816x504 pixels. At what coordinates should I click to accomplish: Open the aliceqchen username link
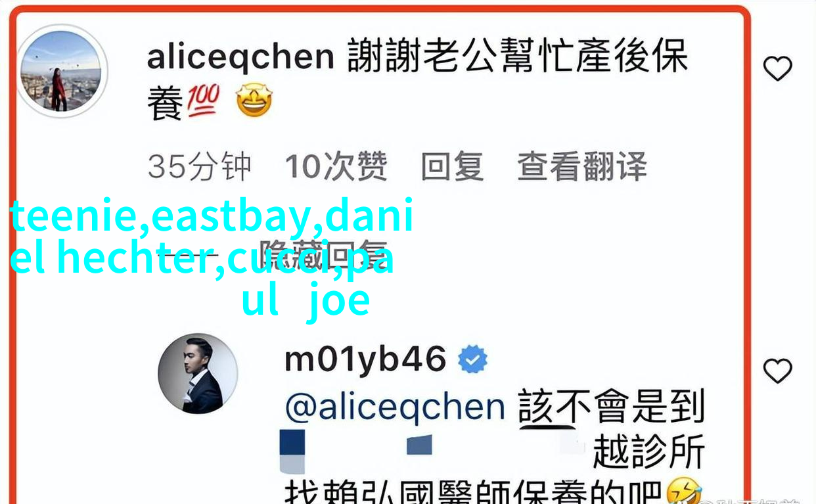point(240,57)
